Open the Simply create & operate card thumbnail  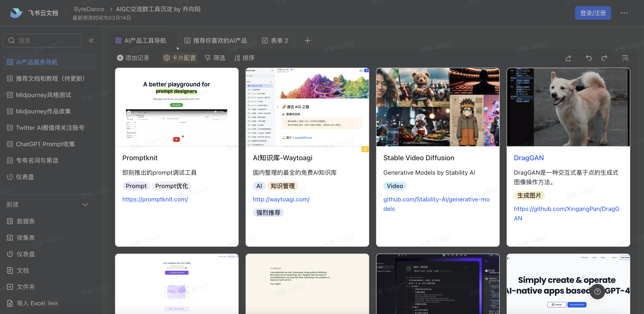point(568,284)
